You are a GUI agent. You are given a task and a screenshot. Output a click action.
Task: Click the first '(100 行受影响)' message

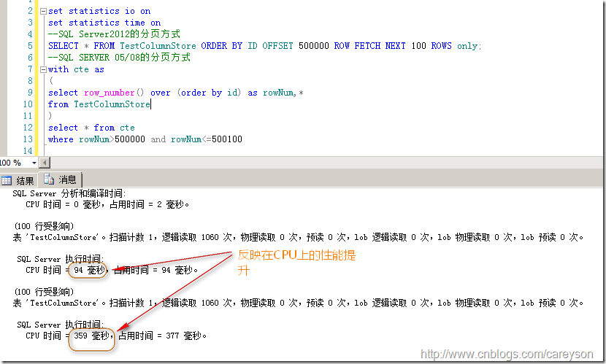[x=44, y=226]
